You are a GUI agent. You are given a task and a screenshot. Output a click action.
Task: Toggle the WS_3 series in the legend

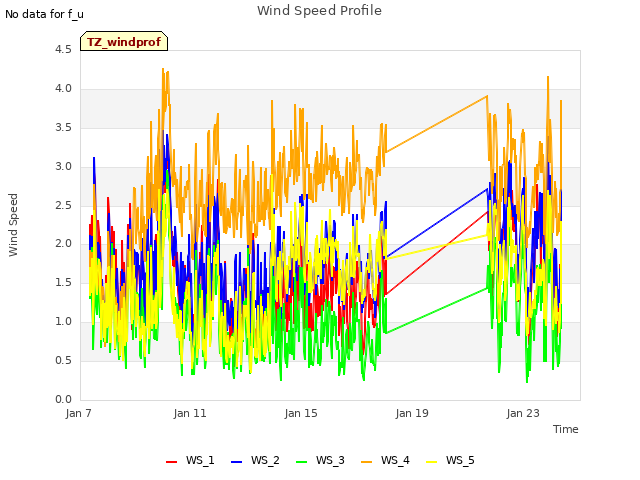(x=320, y=460)
